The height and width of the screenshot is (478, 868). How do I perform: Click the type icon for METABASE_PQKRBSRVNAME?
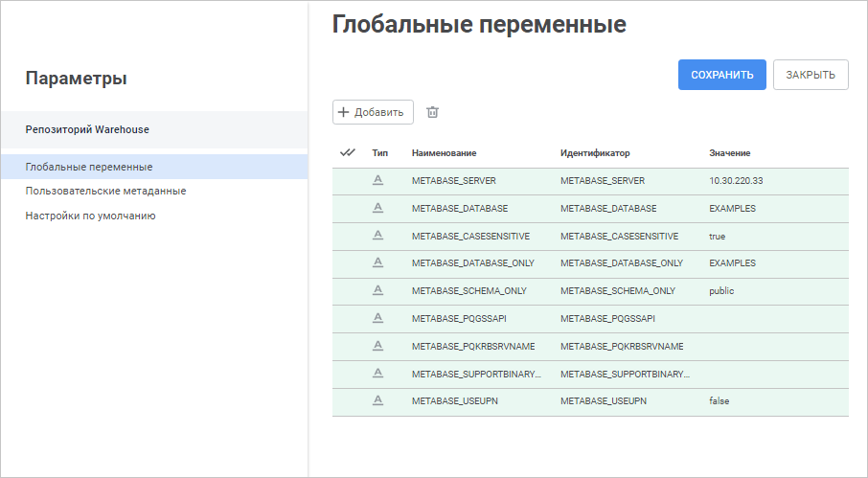[377, 346]
